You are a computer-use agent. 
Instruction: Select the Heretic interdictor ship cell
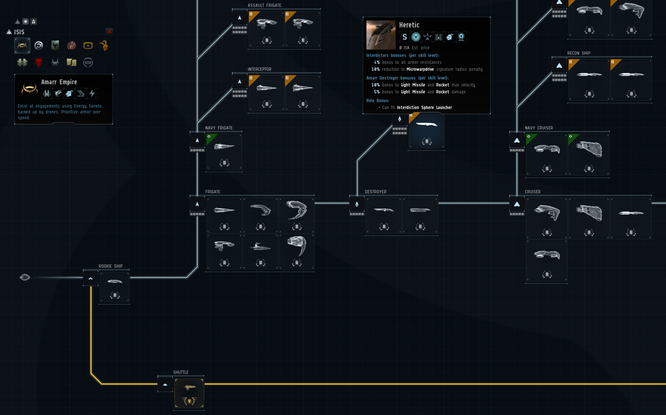pos(426,131)
